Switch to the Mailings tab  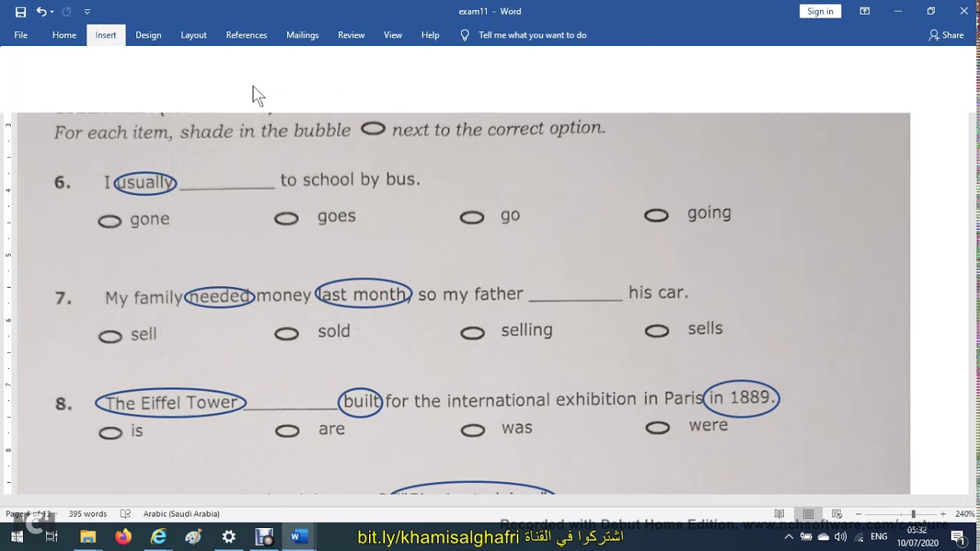click(302, 35)
